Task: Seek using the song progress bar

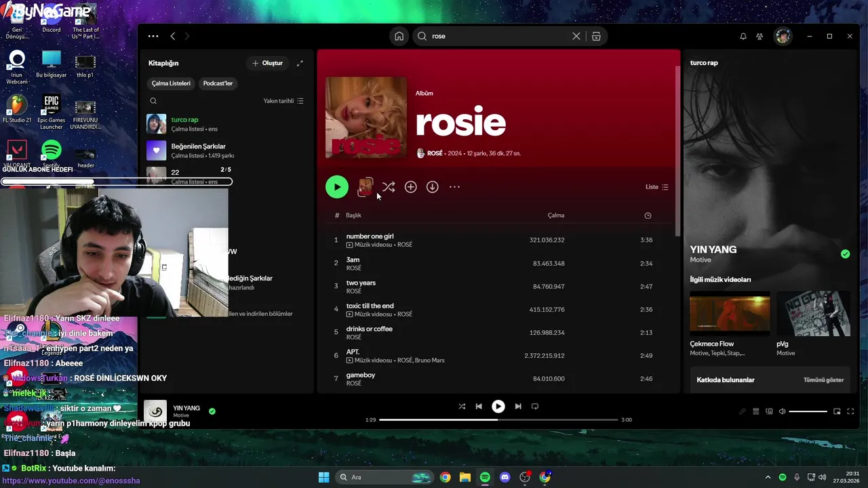Action: [x=498, y=420]
